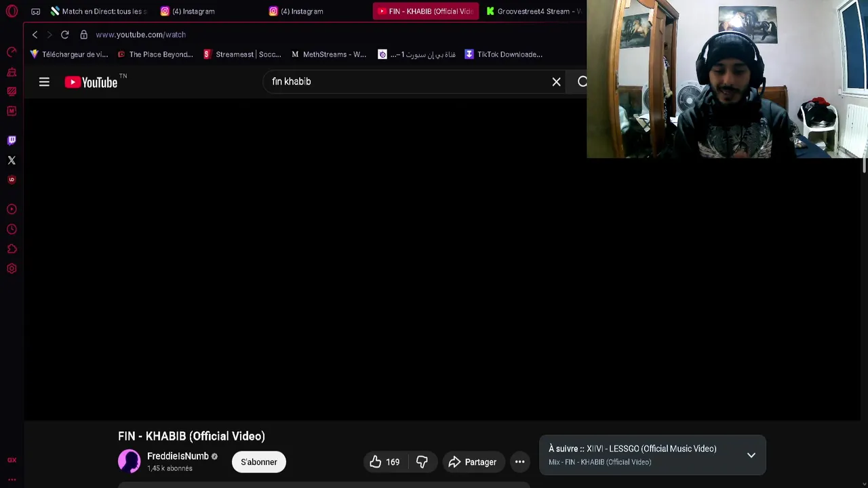
Task: Click the S'abonner subscribe button
Action: coord(259,462)
